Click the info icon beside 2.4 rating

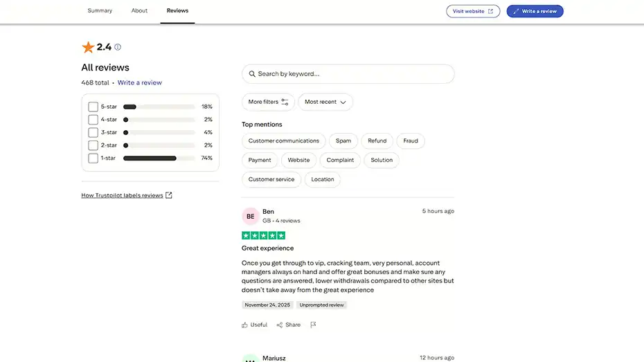point(118,47)
